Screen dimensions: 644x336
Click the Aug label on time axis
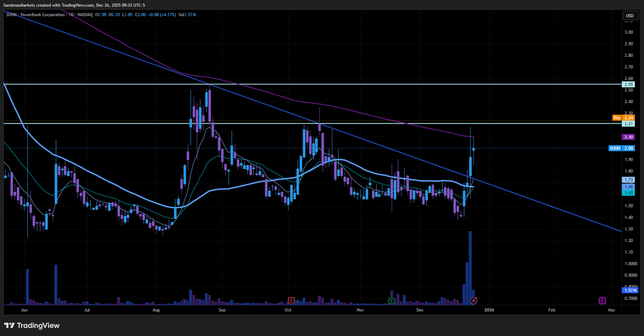(x=156, y=310)
